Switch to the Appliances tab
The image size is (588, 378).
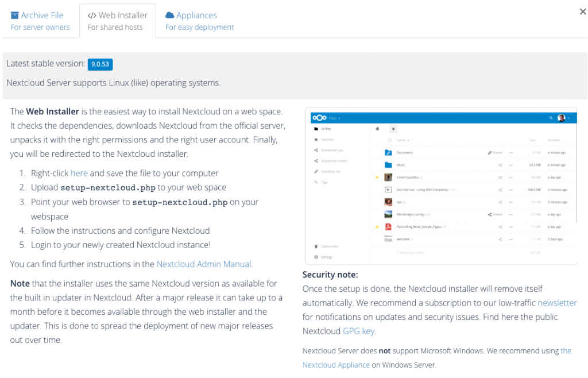coord(199,21)
